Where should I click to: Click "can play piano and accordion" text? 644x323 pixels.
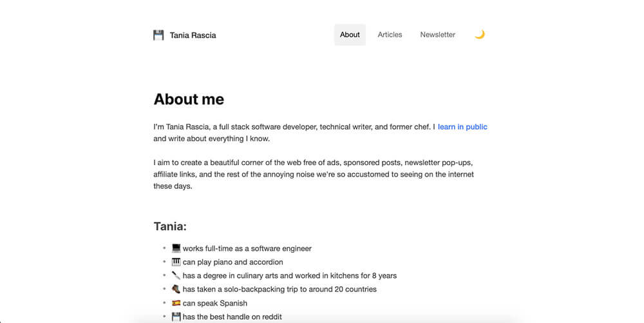[x=233, y=262]
